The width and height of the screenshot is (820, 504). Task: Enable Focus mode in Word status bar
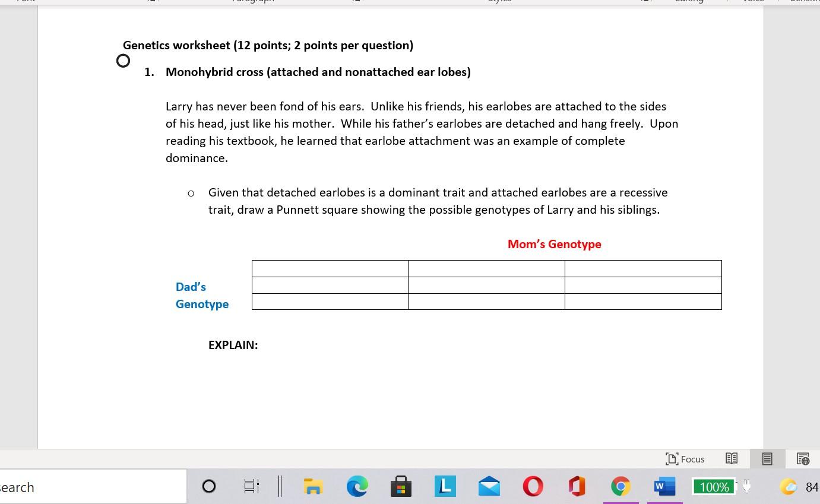[x=685, y=459]
